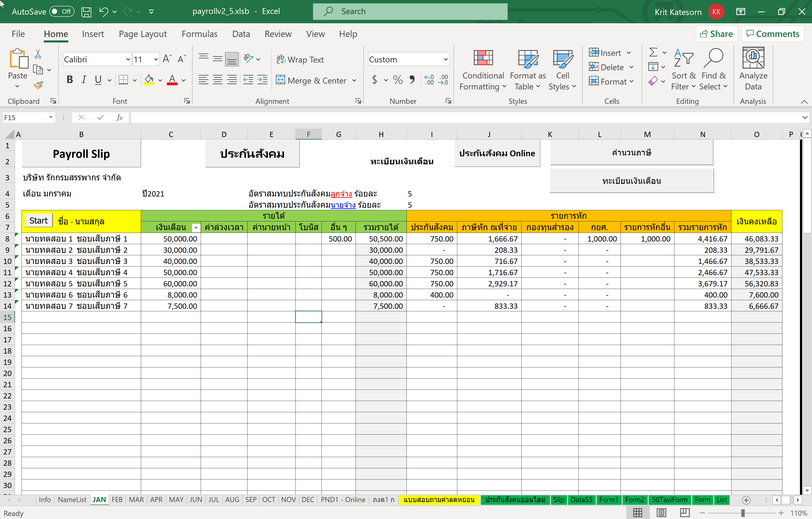The height and width of the screenshot is (519, 812).
Task: Open the เงินเดือน column filter arrow
Action: point(196,228)
